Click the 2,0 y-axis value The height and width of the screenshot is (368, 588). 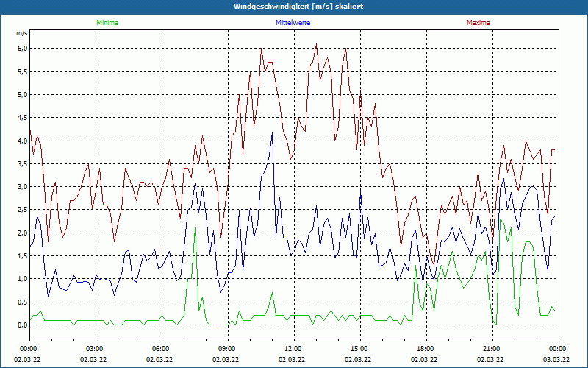[x=23, y=233]
